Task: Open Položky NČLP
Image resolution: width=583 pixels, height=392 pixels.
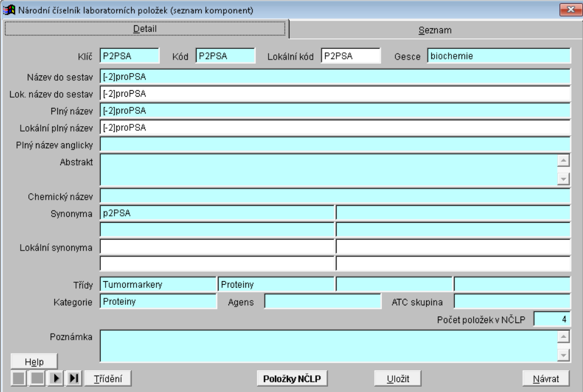Action: pyautogui.click(x=291, y=378)
